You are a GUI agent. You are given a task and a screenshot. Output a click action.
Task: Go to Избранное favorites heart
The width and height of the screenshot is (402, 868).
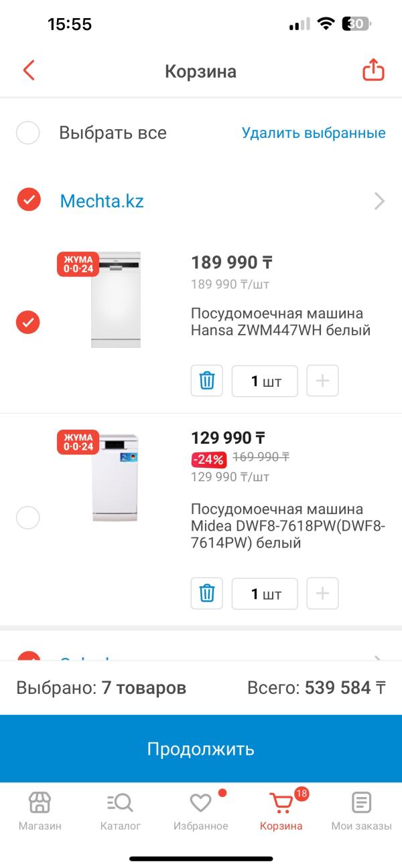(x=200, y=810)
